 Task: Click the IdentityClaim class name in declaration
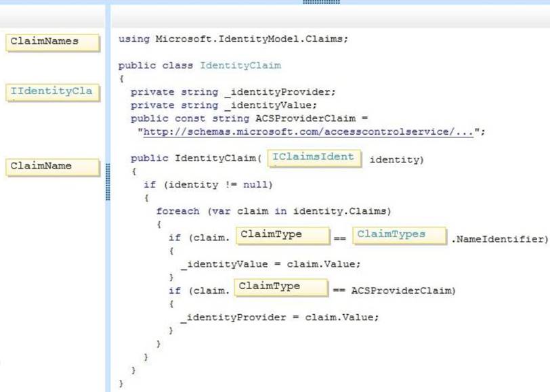(x=240, y=66)
